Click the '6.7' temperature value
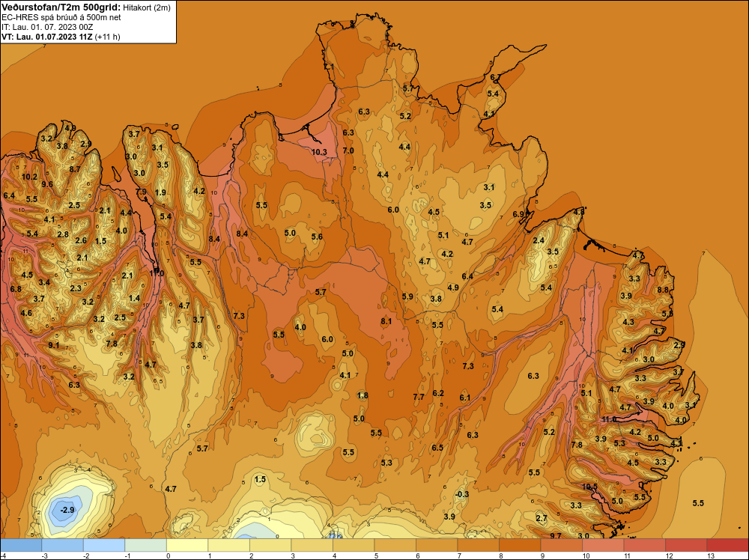749x560 pixels. pos(495,77)
